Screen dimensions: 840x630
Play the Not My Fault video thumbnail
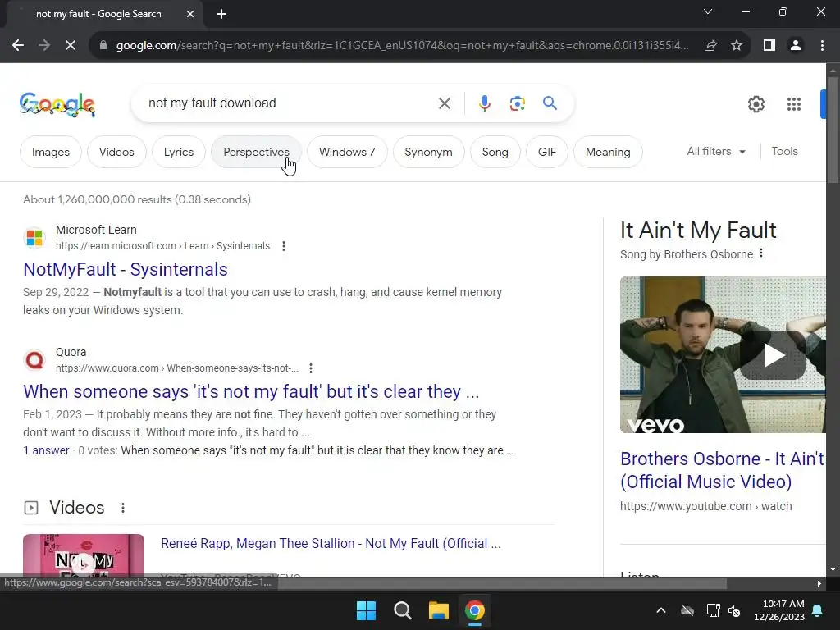(x=84, y=555)
